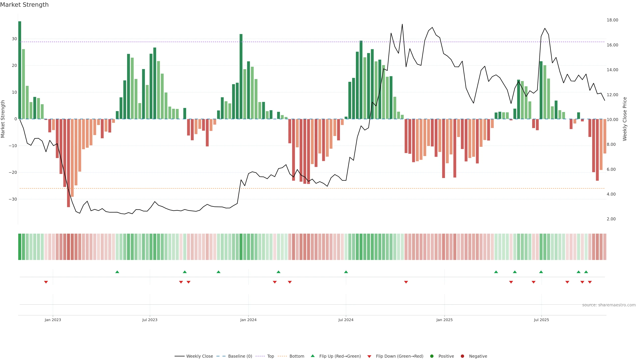Toggle the Top threshold legend item
This screenshot has width=644, height=362.
point(270,356)
